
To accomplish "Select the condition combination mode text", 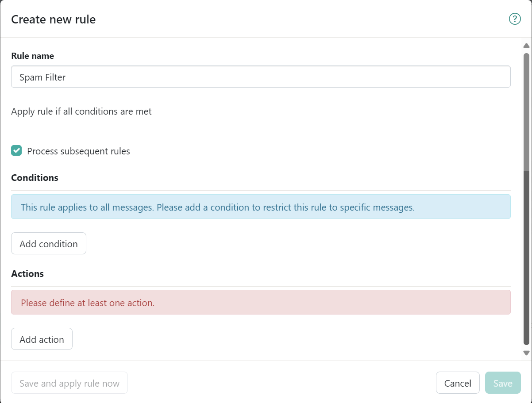I will coord(81,111).
